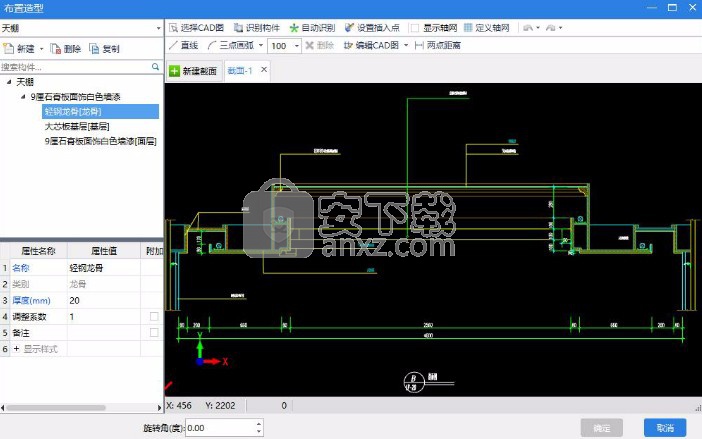The image size is (702, 439).
Task: Select the 直线 line tool
Action: pos(184,45)
